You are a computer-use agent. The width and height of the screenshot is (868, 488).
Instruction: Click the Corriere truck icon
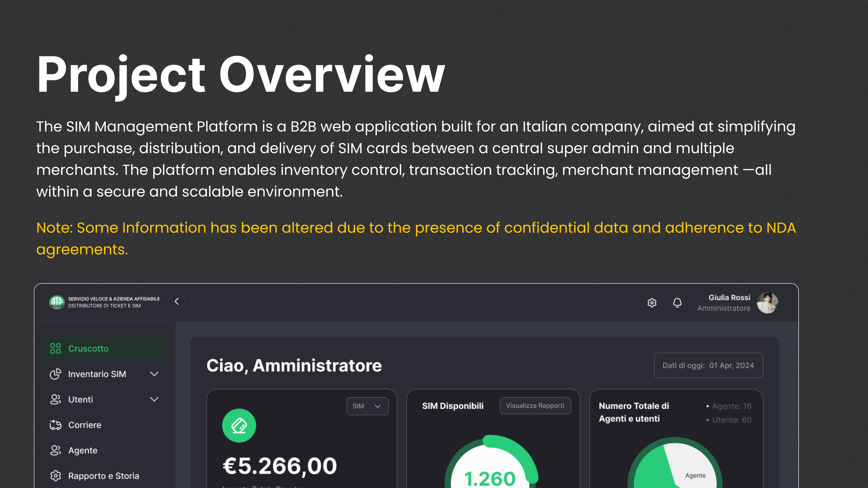coord(55,425)
